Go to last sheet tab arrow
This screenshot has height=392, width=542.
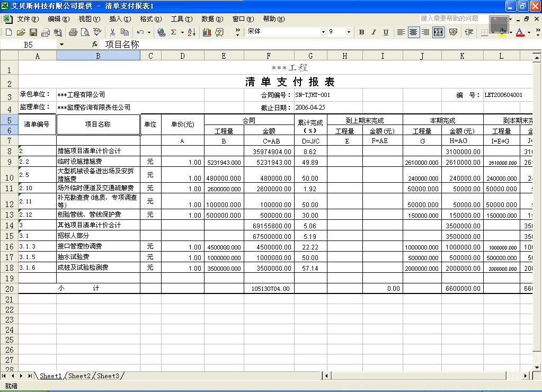(30, 376)
